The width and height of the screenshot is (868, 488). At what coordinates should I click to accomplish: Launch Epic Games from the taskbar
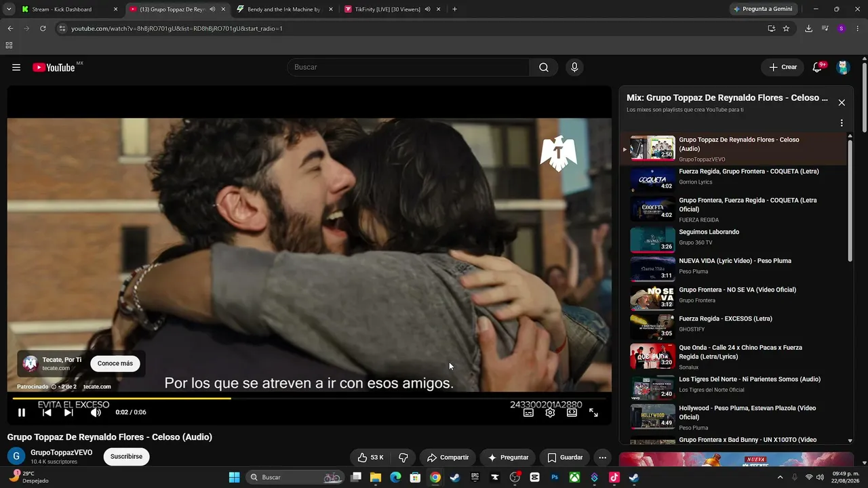pos(475,477)
